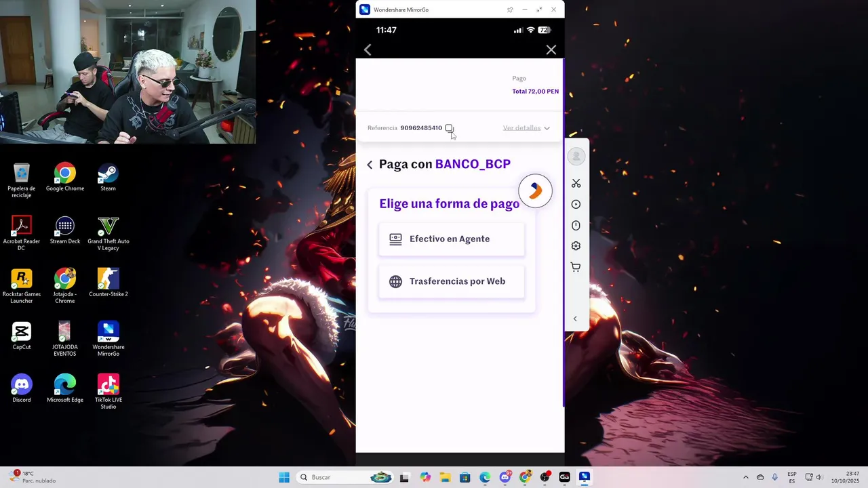Open Wondershare MirrorGo desktop shortcut
Screen dimensions: 868x488
[108, 339]
